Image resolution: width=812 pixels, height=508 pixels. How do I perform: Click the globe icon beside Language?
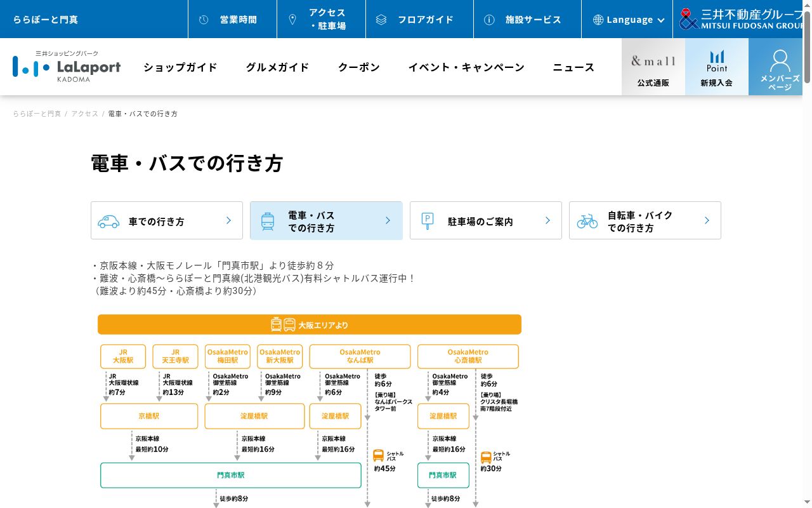598,20
